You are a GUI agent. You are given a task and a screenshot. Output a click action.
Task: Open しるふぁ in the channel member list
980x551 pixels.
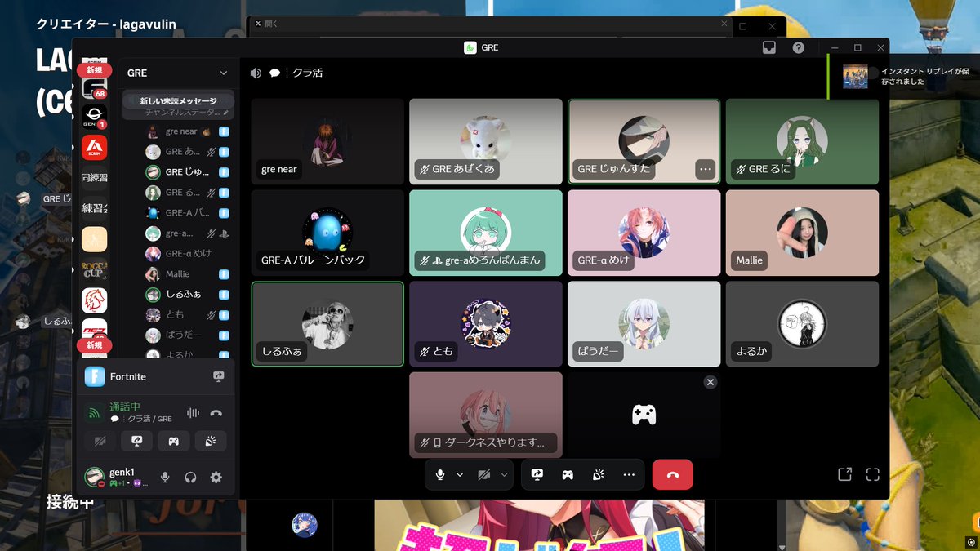coord(186,295)
